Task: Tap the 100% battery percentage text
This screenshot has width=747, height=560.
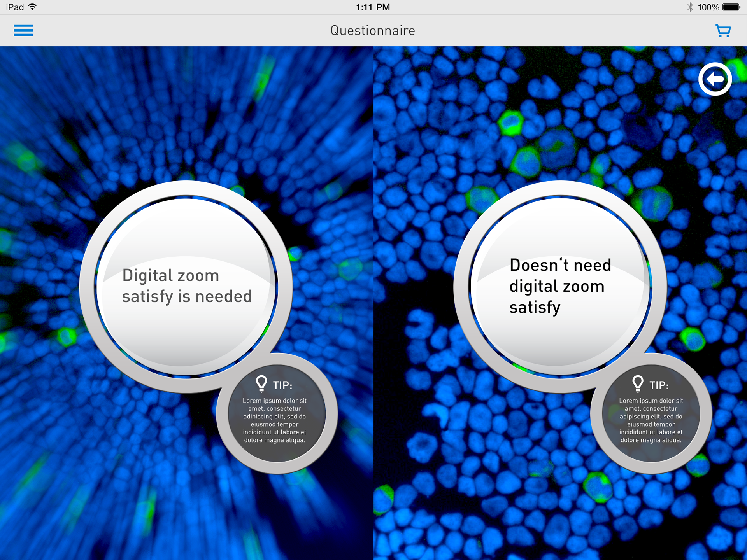Action: click(x=708, y=7)
